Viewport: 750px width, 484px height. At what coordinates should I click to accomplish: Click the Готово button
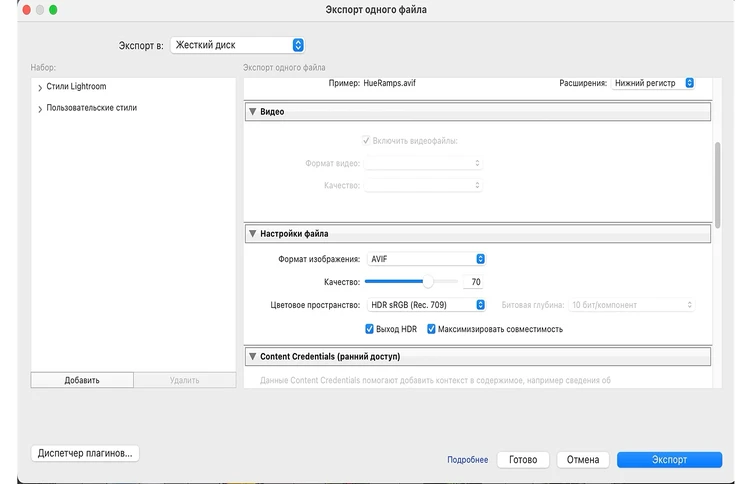tap(523, 460)
